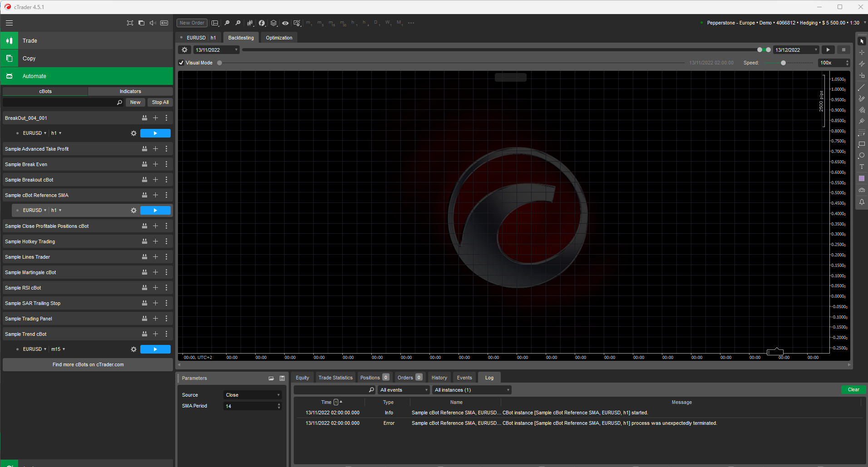Switch to the Indicators tab
The width and height of the screenshot is (868, 467).
point(130,91)
